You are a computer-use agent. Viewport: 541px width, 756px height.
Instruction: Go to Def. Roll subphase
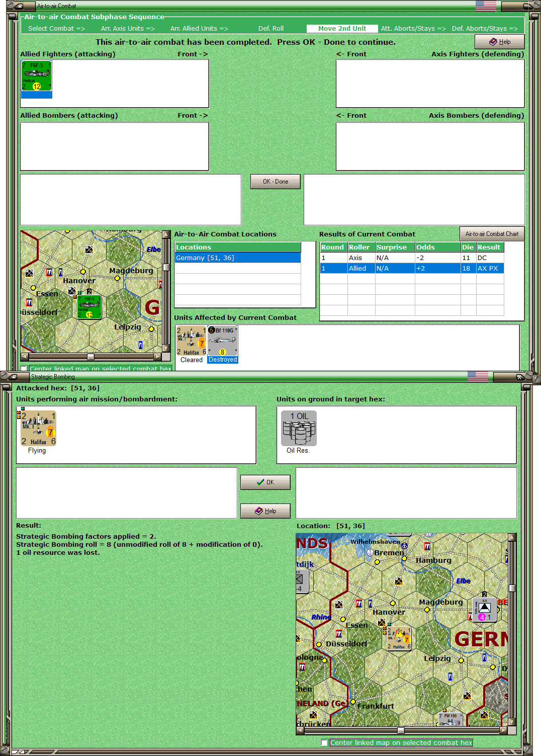pos(271,29)
